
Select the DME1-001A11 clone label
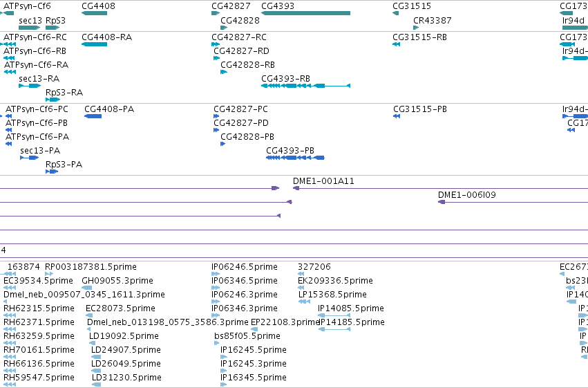click(x=323, y=181)
